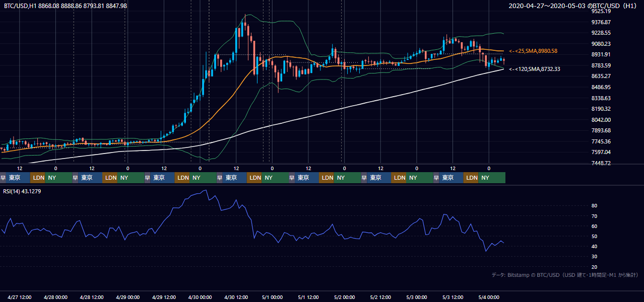Click the BTC/USD,H1 OHLC header text
644x302 pixels.
[x=66, y=6]
